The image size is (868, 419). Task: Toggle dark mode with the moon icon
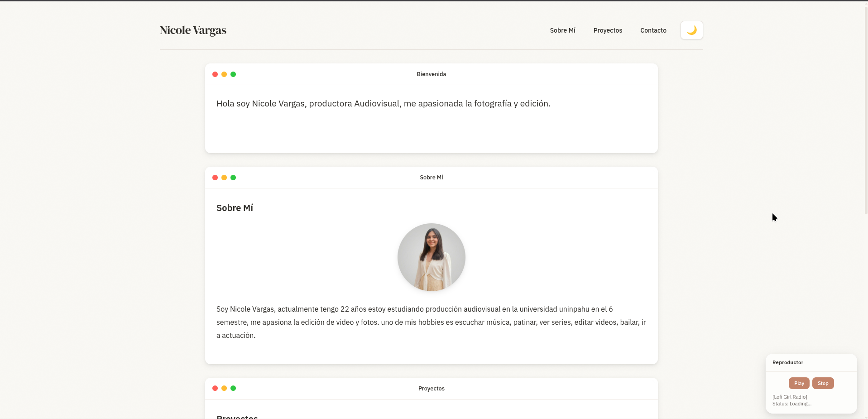(x=691, y=30)
